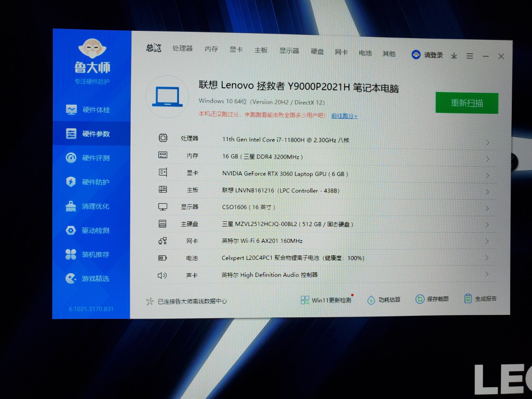532x399 pixels.
Task: Switch to the 网卡 tab
Action: pos(341,52)
